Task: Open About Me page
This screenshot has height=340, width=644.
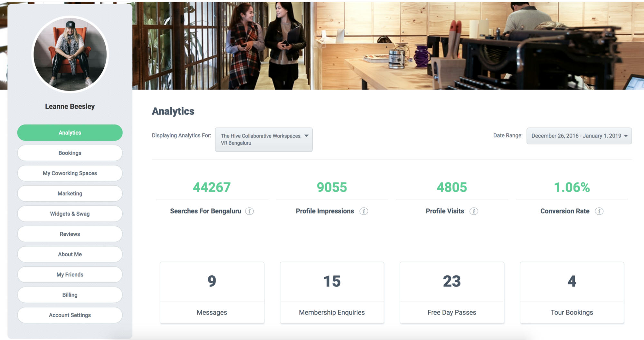Action: [70, 254]
